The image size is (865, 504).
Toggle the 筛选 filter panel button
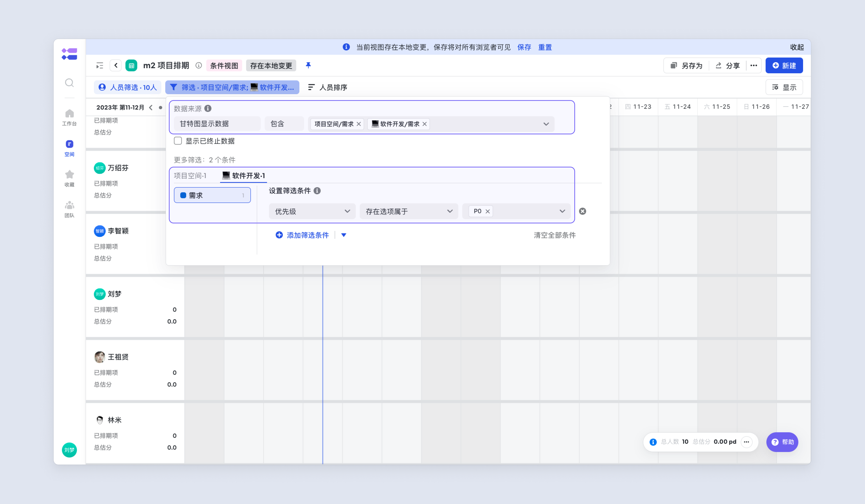[232, 87]
